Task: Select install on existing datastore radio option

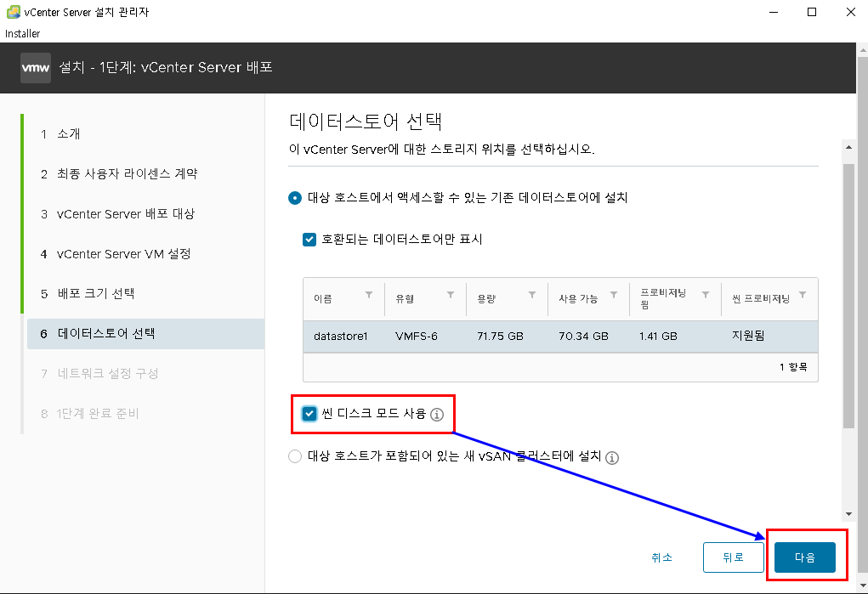Action: [295, 198]
